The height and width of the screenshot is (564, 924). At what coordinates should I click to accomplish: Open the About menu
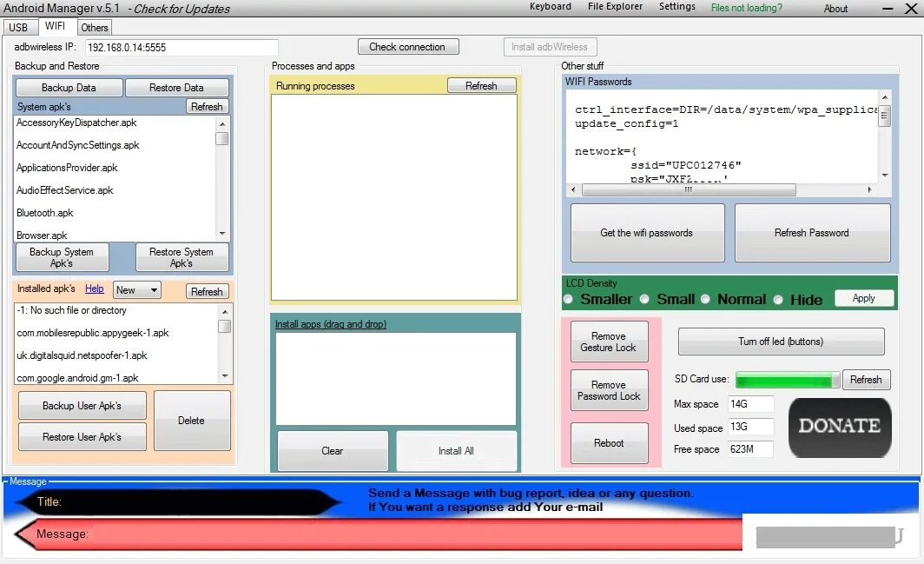tap(835, 9)
